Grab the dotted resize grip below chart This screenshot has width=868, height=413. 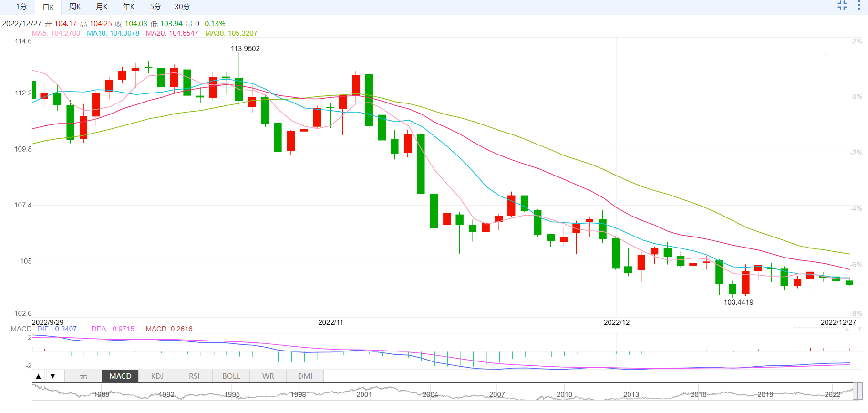pos(816,329)
